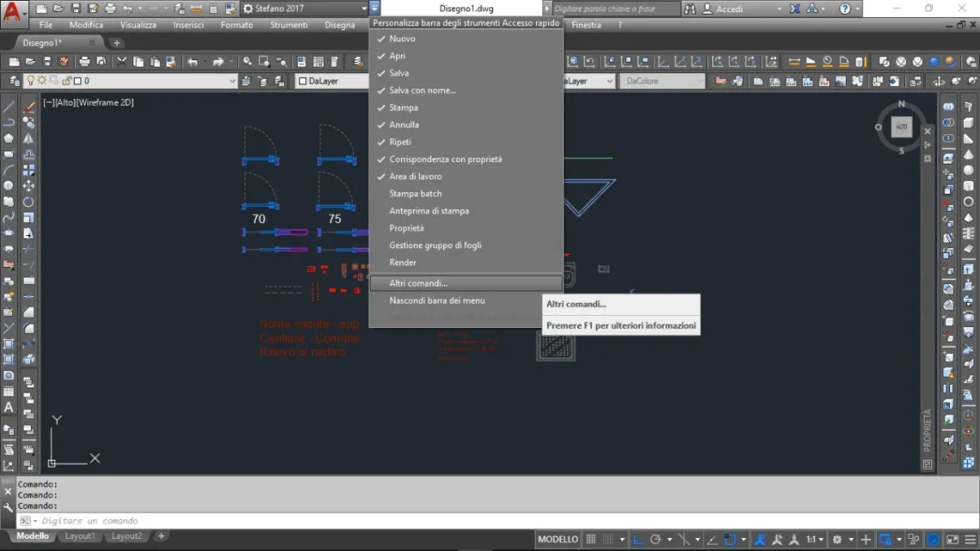Screen dimensions: 980x551
Task: Open the command line recent commands arrow
Action: (x=35, y=521)
